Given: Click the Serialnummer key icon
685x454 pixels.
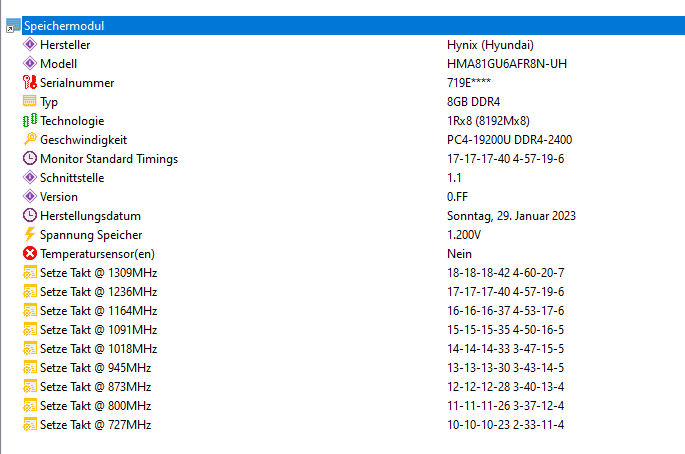Looking at the screenshot, I should pyautogui.click(x=29, y=83).
